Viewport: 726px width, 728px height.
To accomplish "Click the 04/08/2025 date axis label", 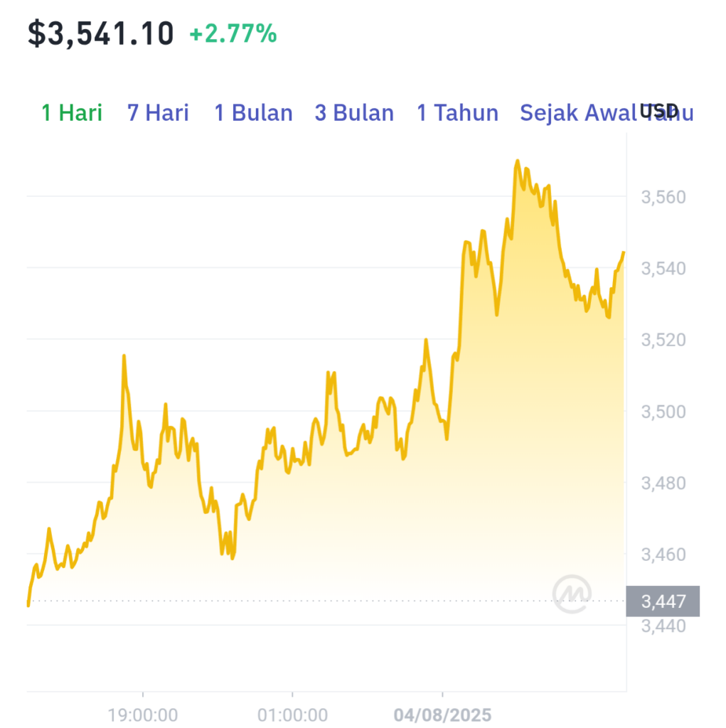I will (443, 715).
